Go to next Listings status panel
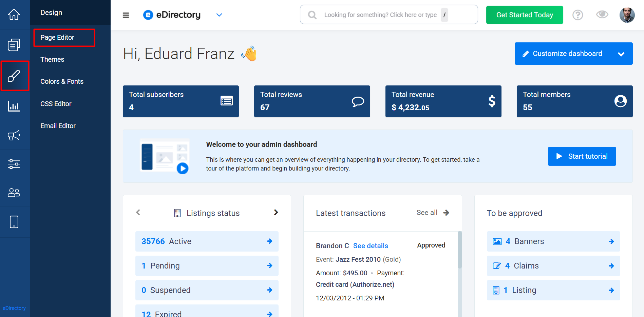This screenshot has height=317, width=644. point(276,212)
